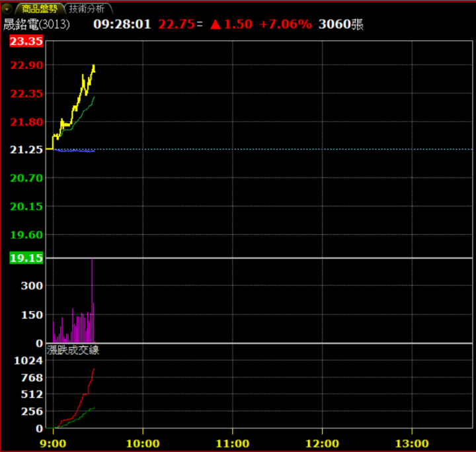476x452 pixels.
Task: Click the 21.80 price axis label
Action: click(x=26, y=122)
